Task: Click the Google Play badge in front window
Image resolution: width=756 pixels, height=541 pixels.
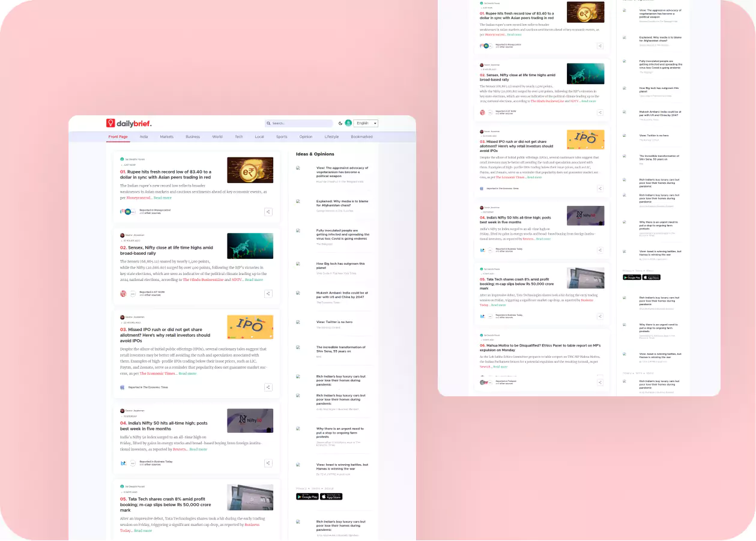Action: click(x=307, y=497)
